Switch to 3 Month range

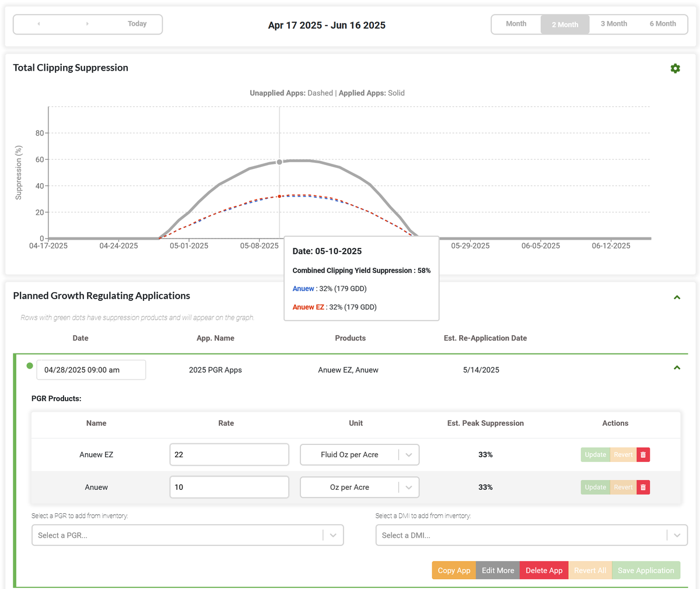coord(614,24)
